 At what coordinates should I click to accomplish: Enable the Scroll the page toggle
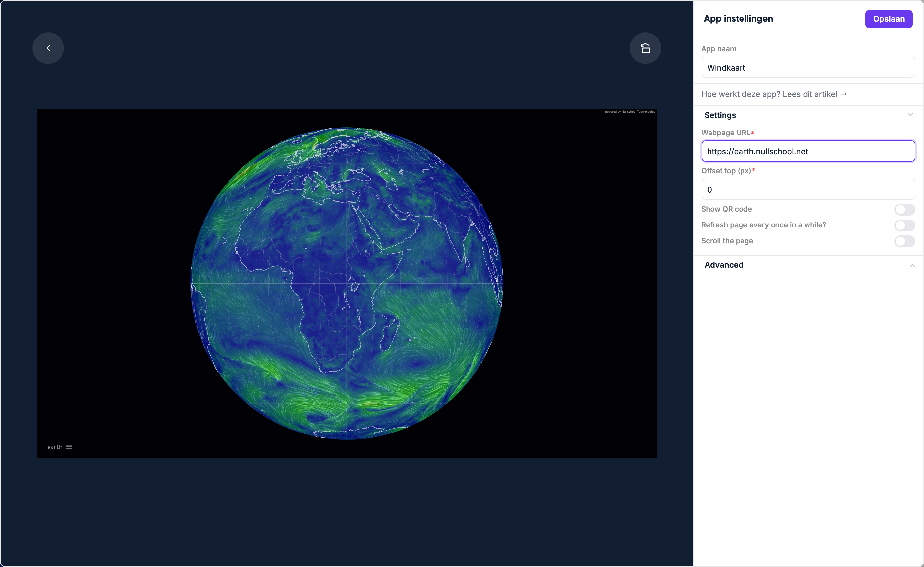pos(905,241)
